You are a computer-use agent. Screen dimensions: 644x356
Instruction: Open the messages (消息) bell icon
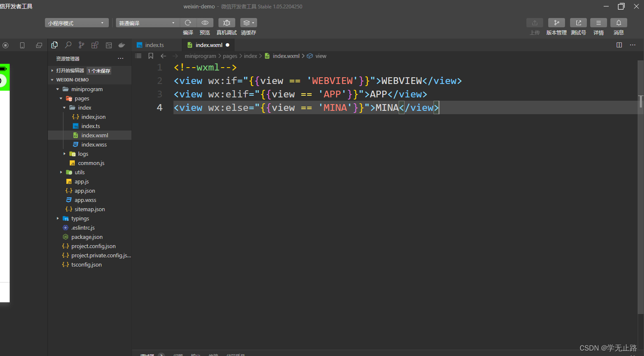tap(619, 23)
